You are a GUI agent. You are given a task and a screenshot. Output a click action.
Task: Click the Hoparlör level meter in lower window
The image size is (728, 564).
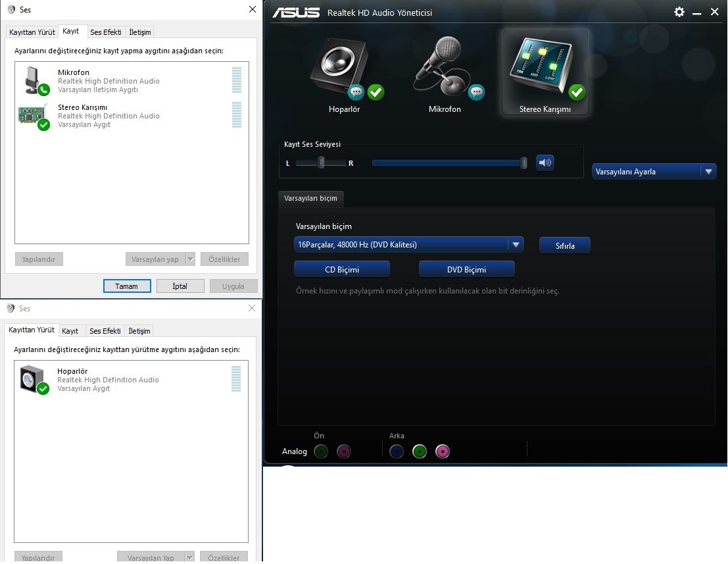coord(236,378)
